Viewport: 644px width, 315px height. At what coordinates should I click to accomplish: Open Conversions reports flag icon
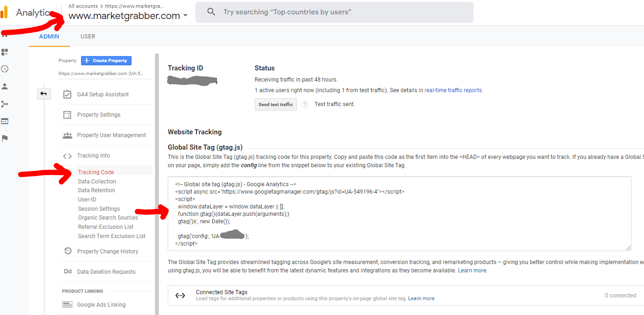point(5,138)
